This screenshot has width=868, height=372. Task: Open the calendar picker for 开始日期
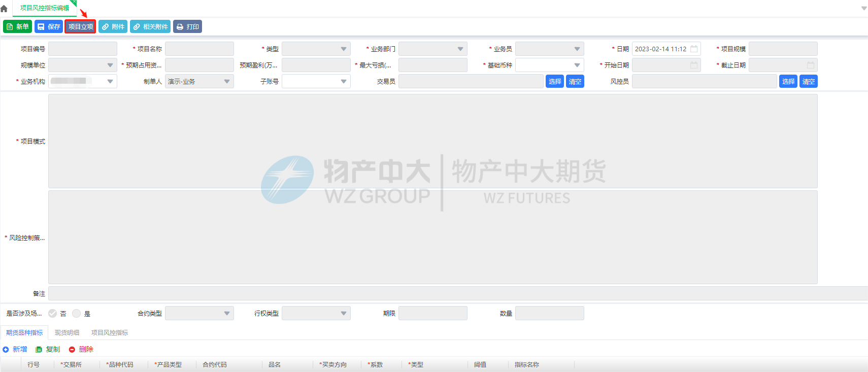tap(694, 65)
